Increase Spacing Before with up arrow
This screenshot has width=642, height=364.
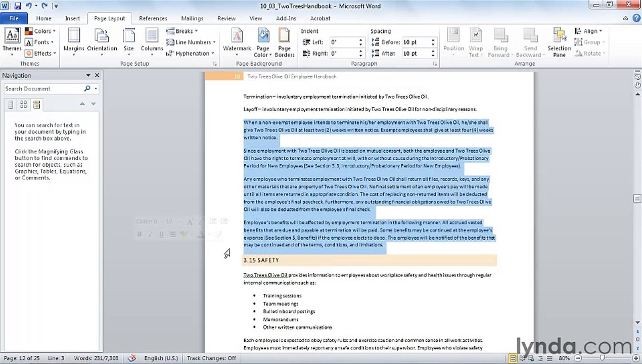pos(433,40)
